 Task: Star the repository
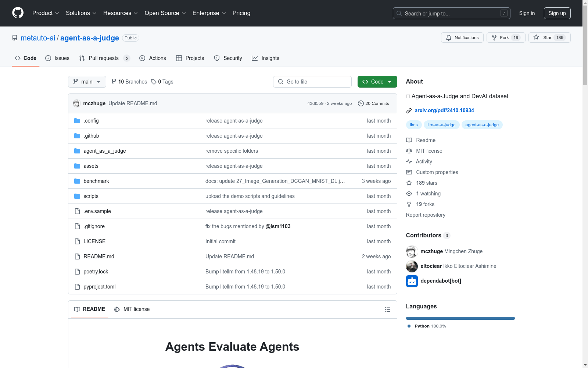549,38
